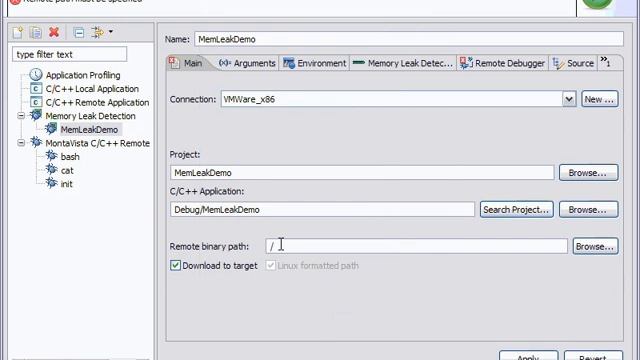This screenshot has height=360, width=640.
Task: Click the Remote Debugger tab icon
Action: pyautogui.click(x=466, y=63)
